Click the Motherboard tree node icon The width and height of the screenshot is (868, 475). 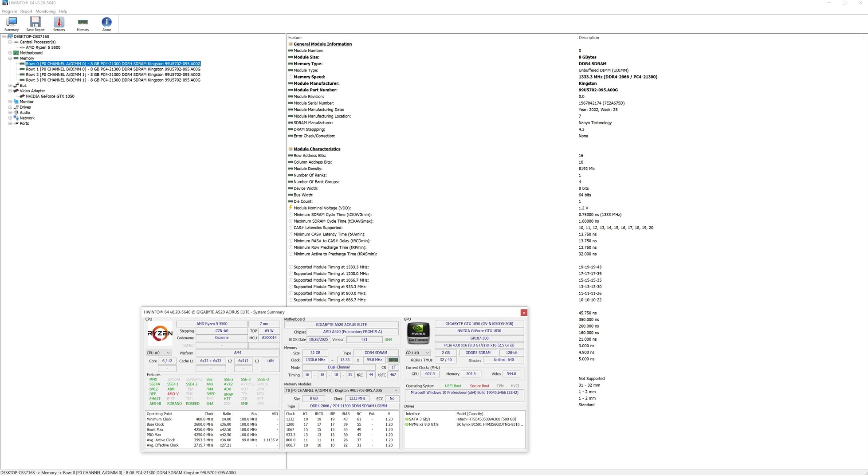pyautogui.click(x=16, y=53)
